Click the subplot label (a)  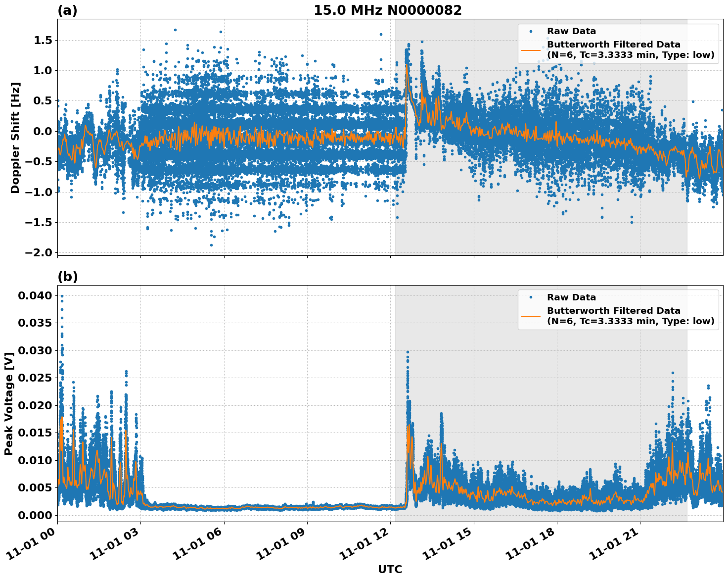click(68, 9)
